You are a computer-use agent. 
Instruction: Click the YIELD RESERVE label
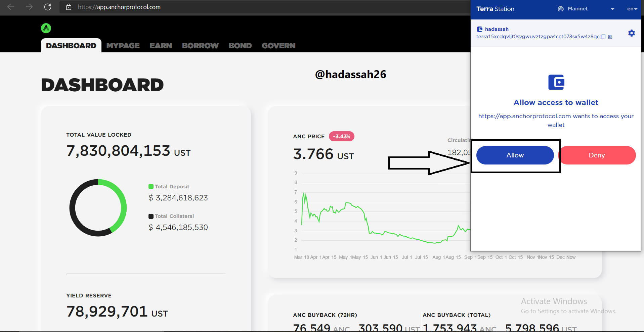pos(89,296)
